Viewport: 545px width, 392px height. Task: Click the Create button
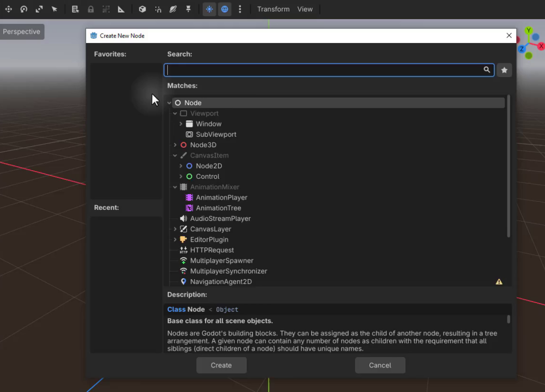click(221, 365)
